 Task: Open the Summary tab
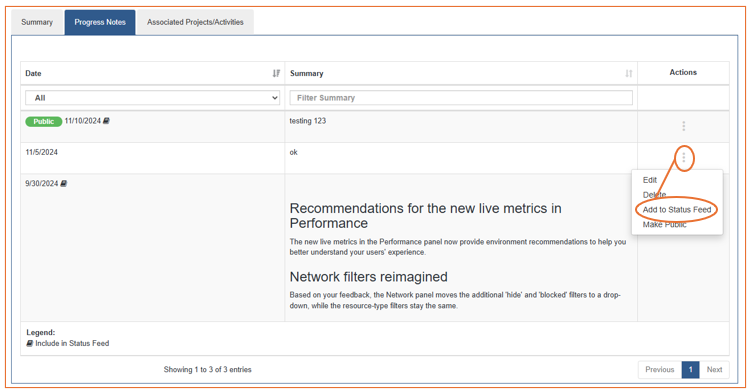click(x=37, y=22)
